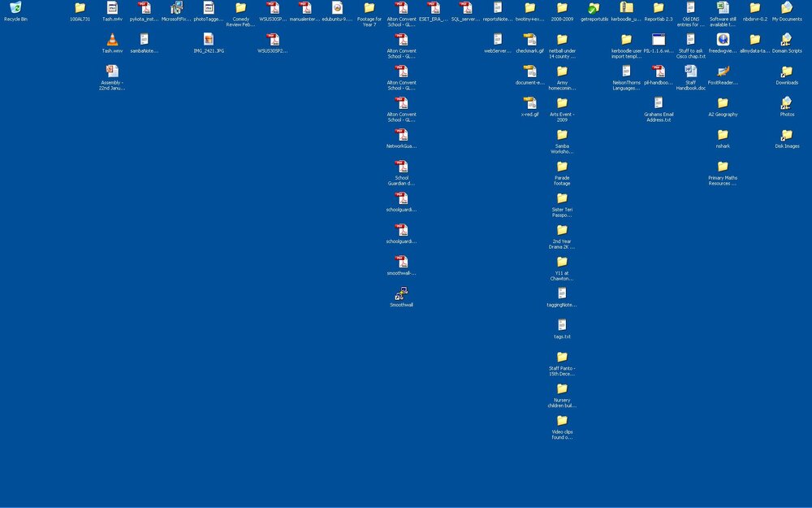This screenshot has height=508, width=812.
Task: Select the NelsonThorns Languages text file
Action: (626, 71)
